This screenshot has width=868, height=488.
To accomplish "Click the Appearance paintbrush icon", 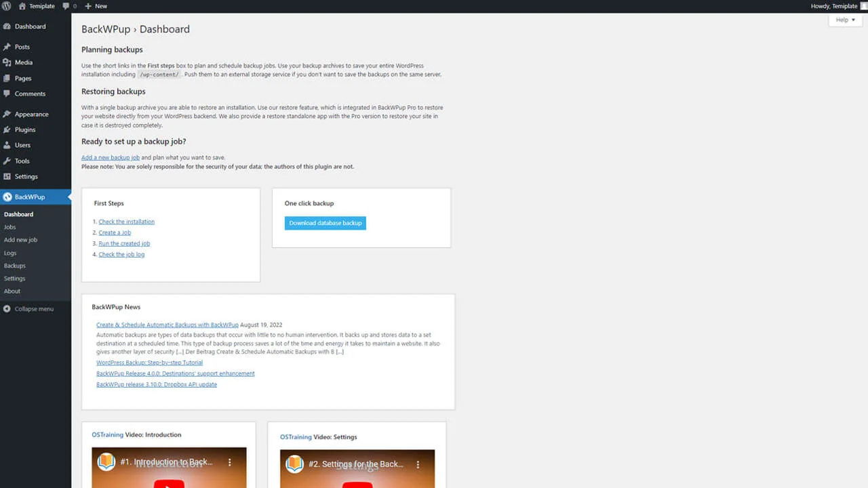I will click(x=7, y=114).
